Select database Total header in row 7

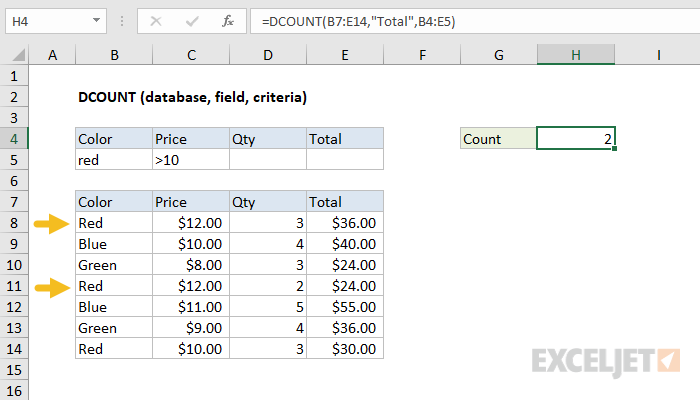pos(345,202)
